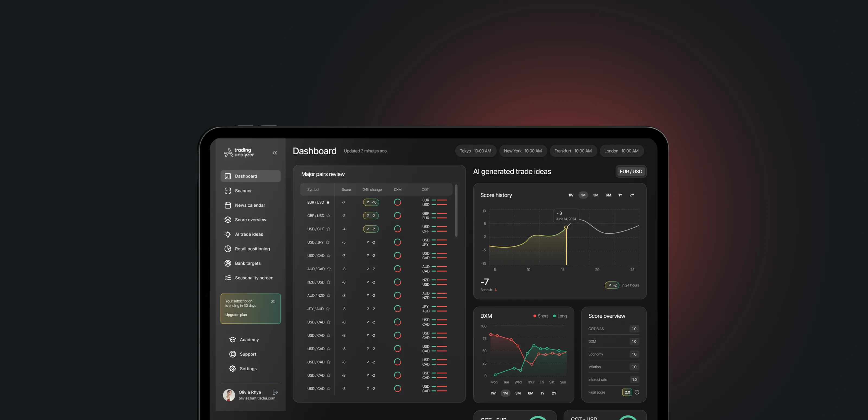The width and height of the screenshot is (868, 420).
Task: Click Upgrade plan link
Action: [x=236, y=315]
